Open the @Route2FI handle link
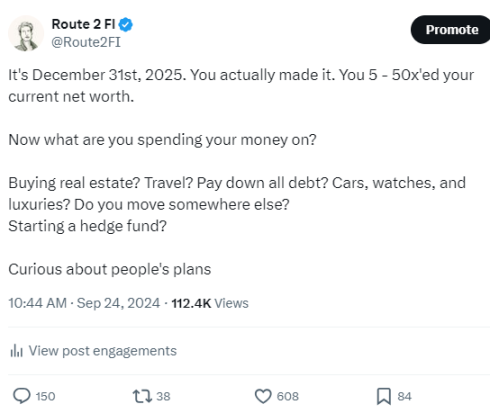490x413 pixels. tap(86, 42)
